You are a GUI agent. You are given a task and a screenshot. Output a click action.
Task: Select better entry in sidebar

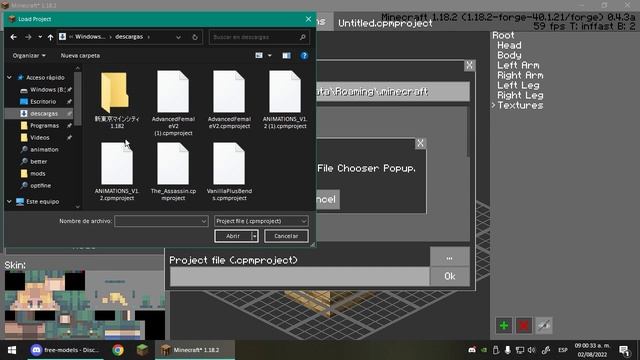pos(38,162)
